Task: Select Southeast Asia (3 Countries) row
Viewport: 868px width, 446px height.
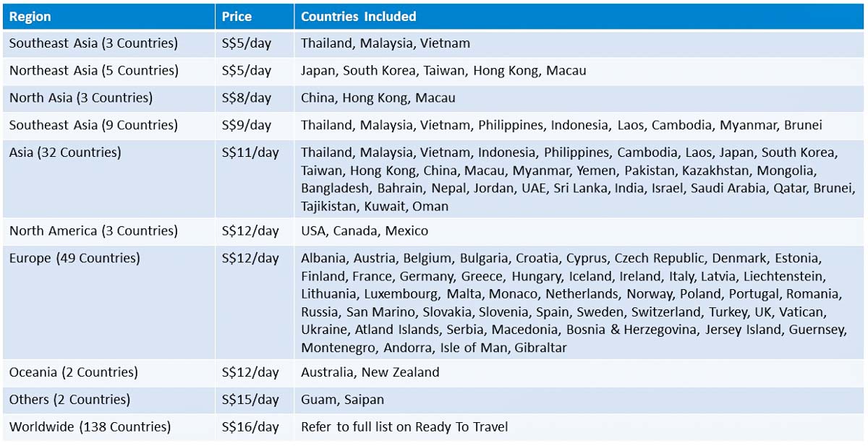Action: (434, 43)
